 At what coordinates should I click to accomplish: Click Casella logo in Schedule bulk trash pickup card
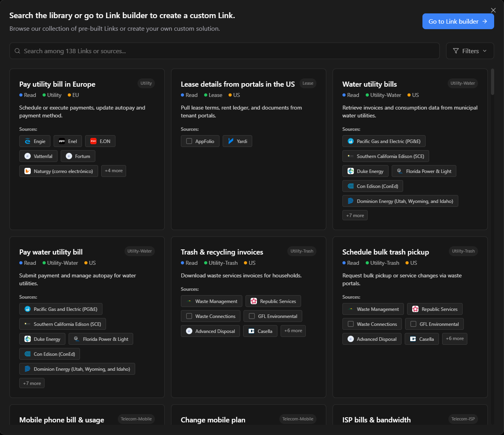413,339
